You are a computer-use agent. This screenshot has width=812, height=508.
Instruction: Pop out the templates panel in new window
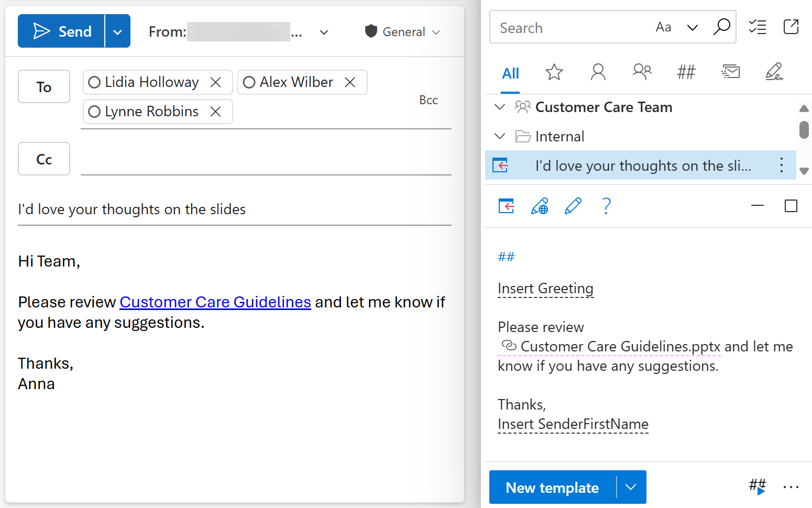click(791, 27)
